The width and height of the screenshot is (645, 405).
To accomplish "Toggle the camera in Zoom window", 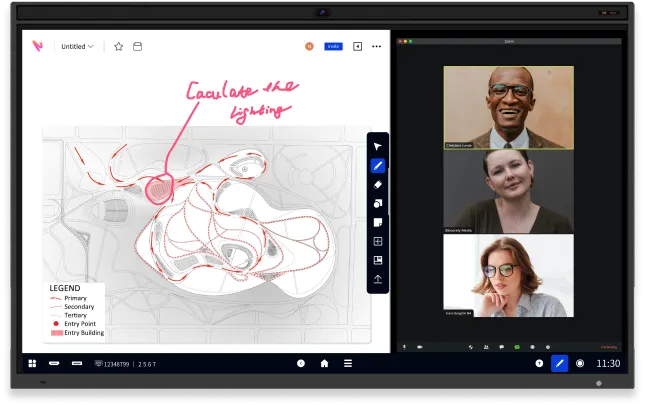I will (420, 347).
